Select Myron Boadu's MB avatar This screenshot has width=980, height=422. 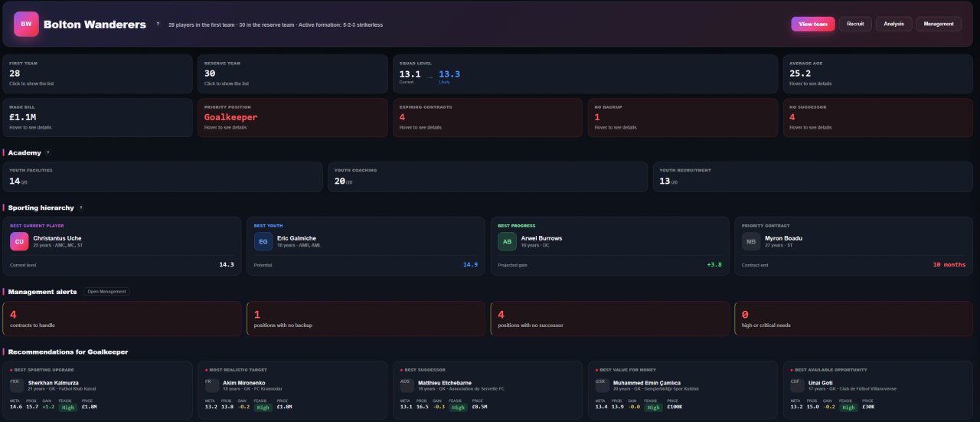(x=751, y=241)
